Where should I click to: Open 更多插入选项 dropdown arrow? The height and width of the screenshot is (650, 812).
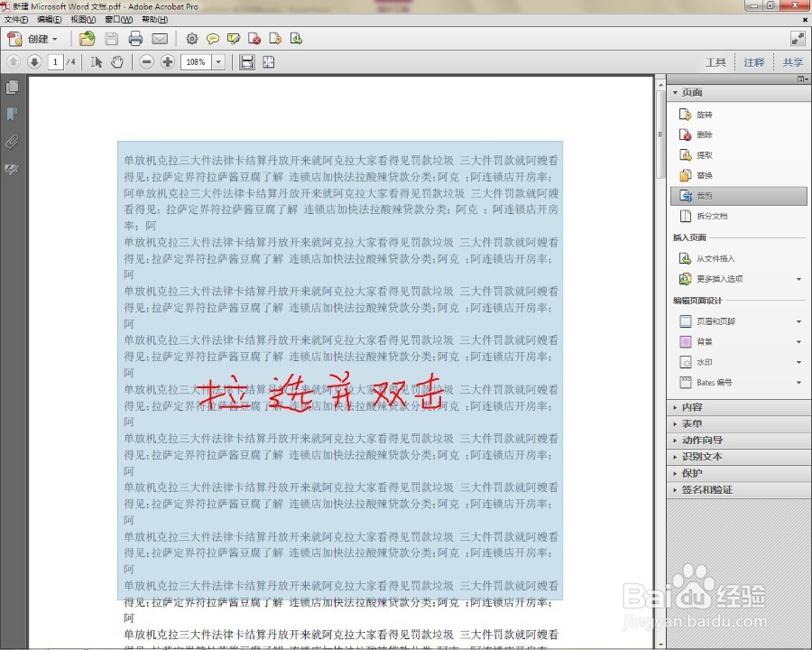(x=799, y=279)
